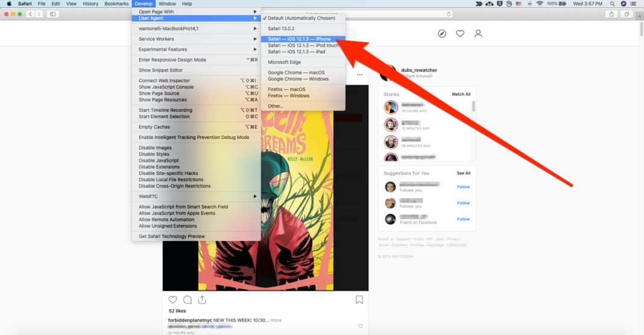
Task: Reload the page in address bar
Action: (x=449, y=14)
